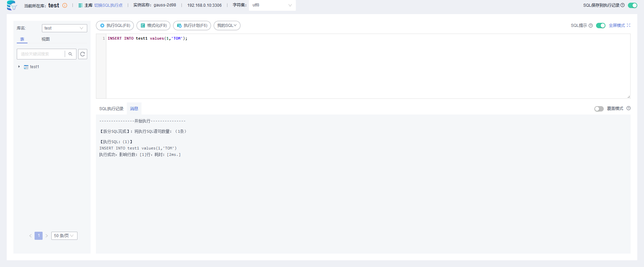Click line number 1 in editor gutter
Viewport: 644px width, 267px height.
tap(104, 38)
